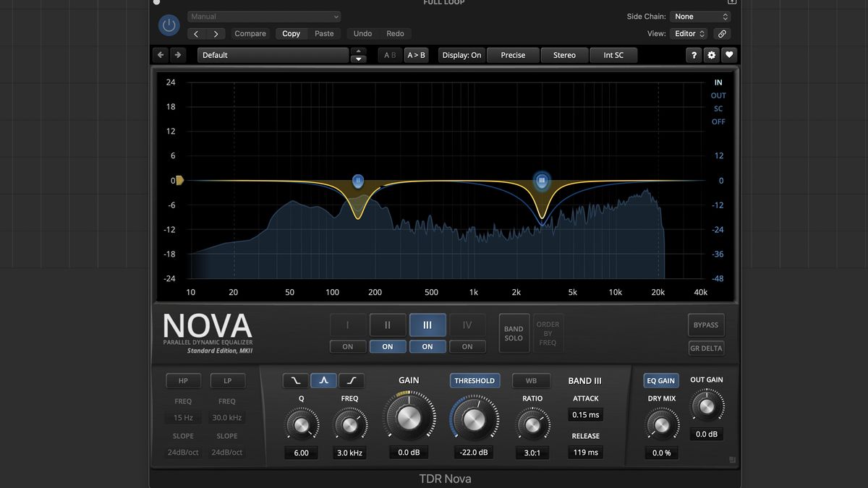Click the chain link icon next to Editor
This screenshot has height=488, width=868.
[x=722, y=33]
